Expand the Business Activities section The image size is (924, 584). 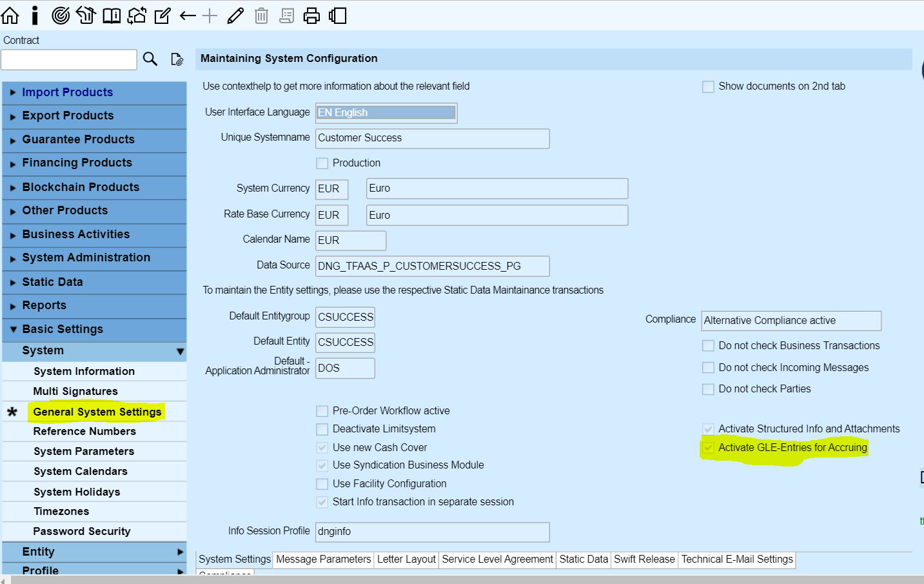[x=94, y=235]
